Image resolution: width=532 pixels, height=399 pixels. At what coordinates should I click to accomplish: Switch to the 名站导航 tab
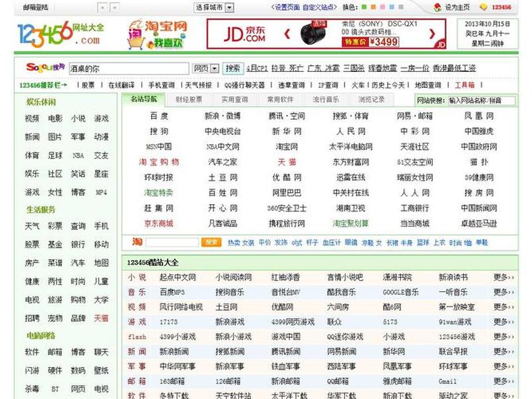click(144, 99)
